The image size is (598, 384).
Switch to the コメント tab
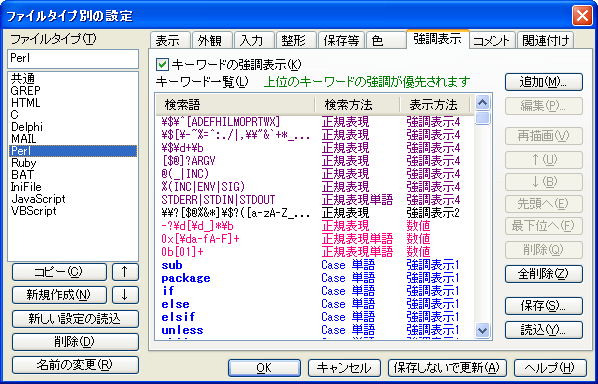pyautogui.click(x=492, y=40)
